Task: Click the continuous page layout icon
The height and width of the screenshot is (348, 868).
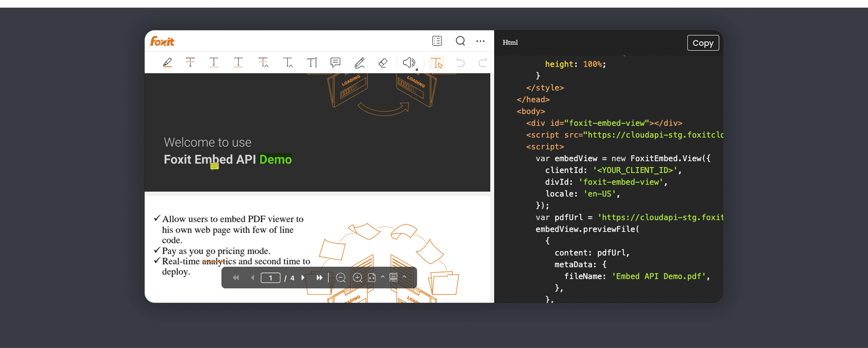Action: tap(393, 277)
